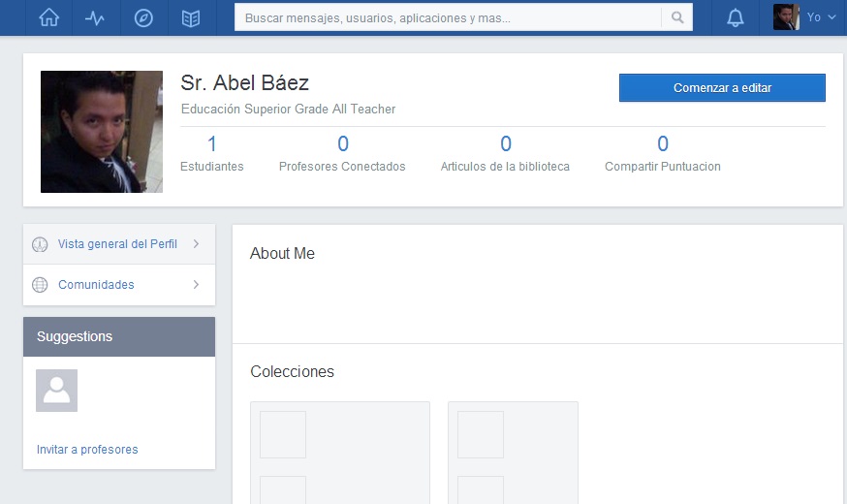847x504 pixels.
Task: Click the search magnifier icon
Action: click(x=676, y=17)
